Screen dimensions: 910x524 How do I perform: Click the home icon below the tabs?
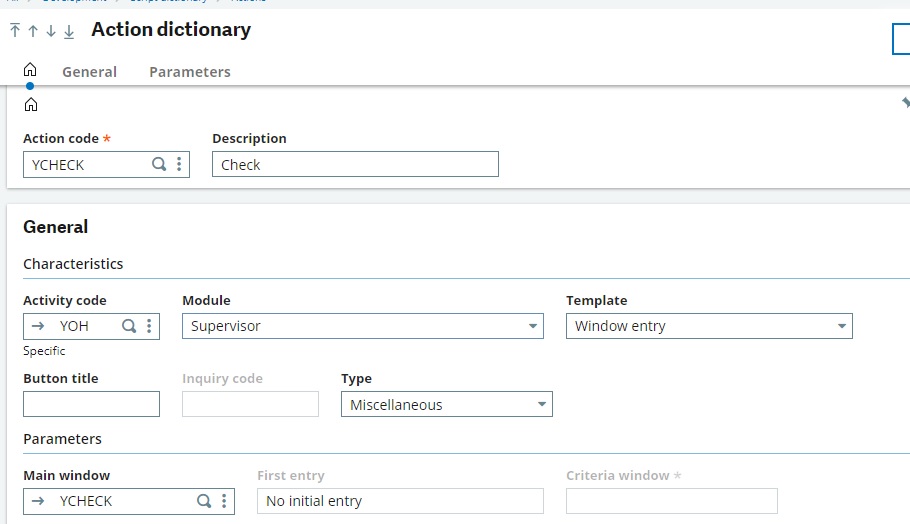click(31, 104)
